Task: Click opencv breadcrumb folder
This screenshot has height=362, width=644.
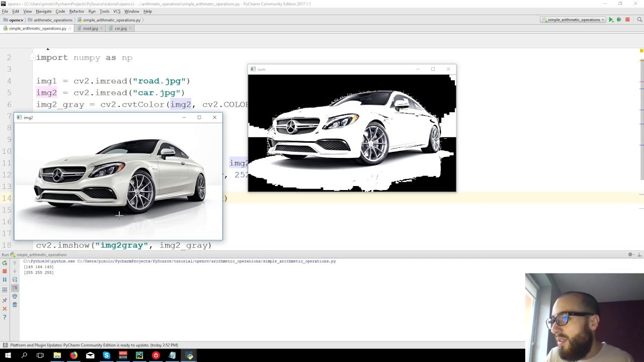Action: pyautogui.click(x=13, y=20)
